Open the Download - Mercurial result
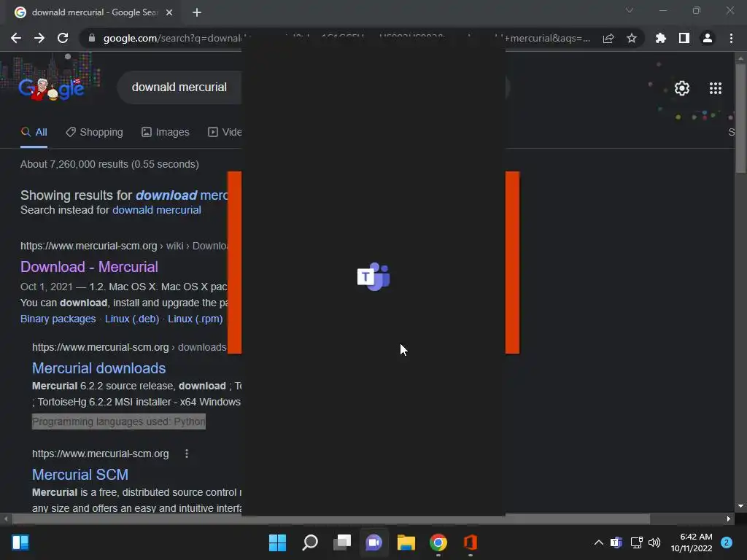747x560 pixels. coord(89,267)
